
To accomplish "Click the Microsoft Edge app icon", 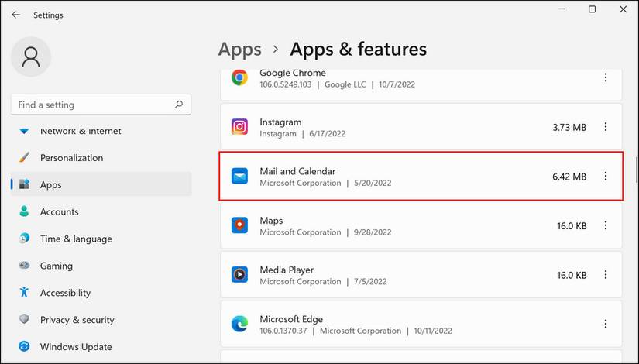I will 240,324.
